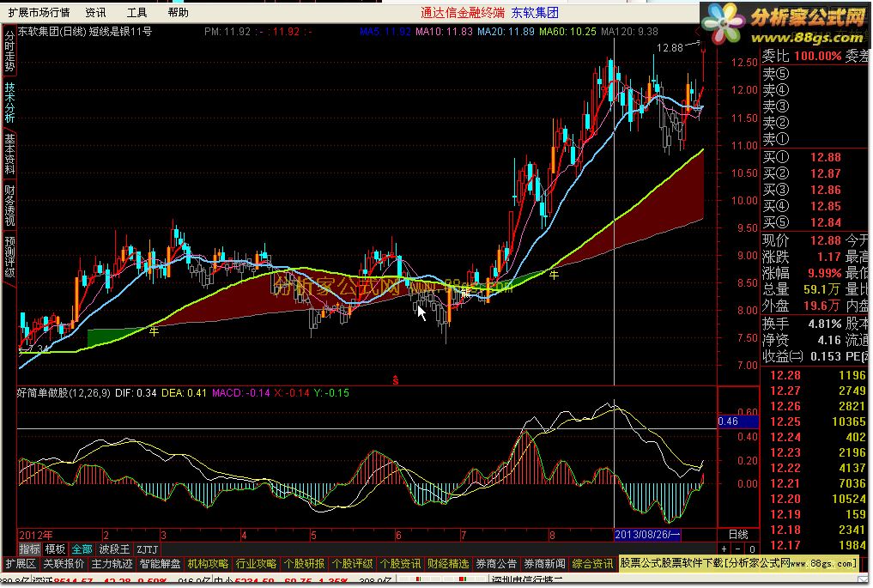Click the MA10 moving average label

[x=444, y=32]
